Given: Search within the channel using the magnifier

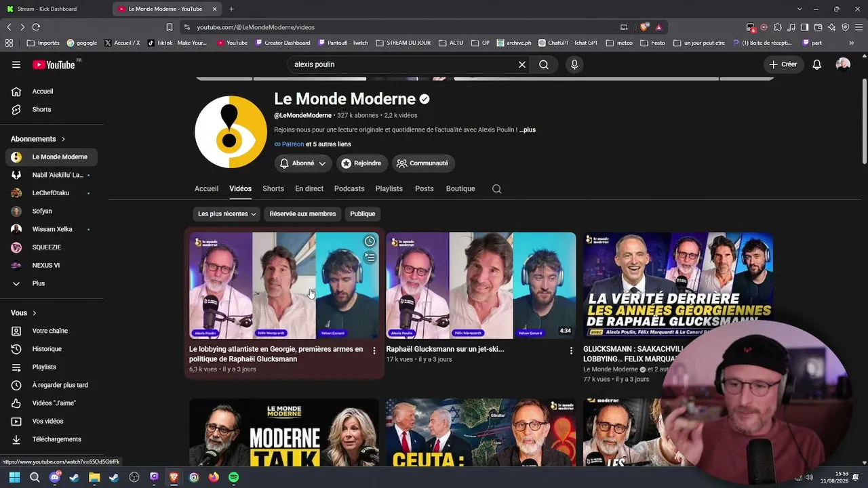Looking at the screenshot, I should 497,189.
